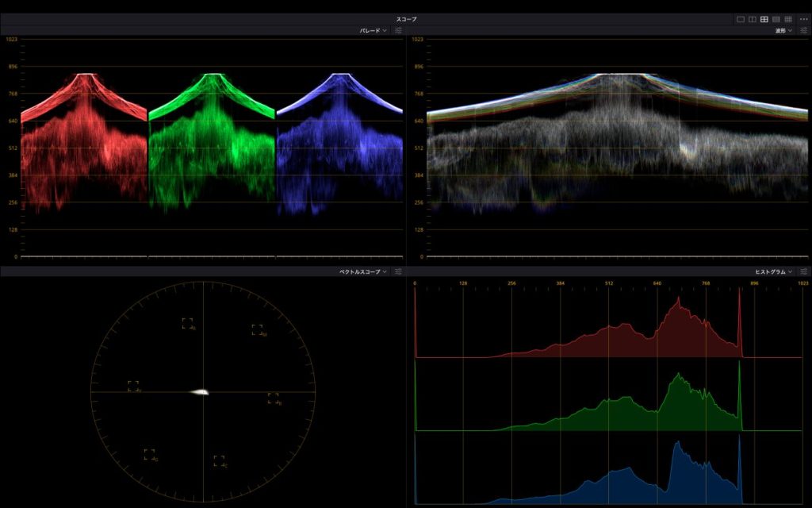Choose the nine-scope grid layout icon
Image resolution: width=812 pixels, height=508 pixels.
pos(788,19)
